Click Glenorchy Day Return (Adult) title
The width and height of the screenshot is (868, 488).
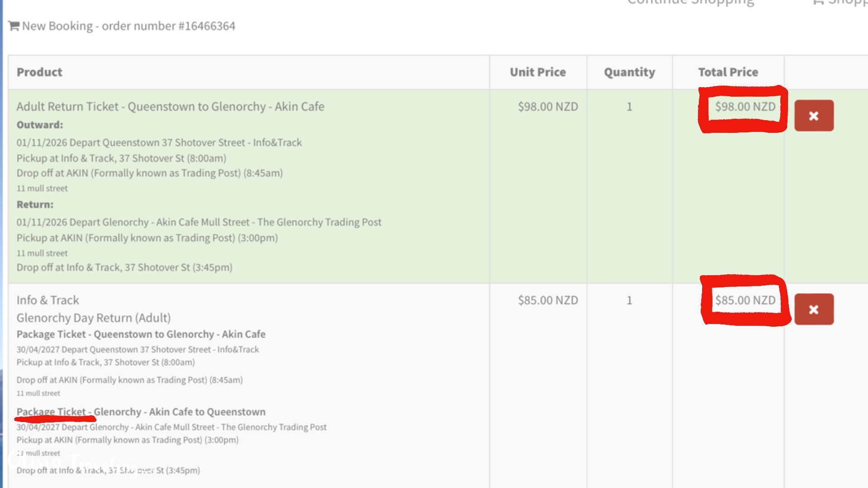coord(94,318)
